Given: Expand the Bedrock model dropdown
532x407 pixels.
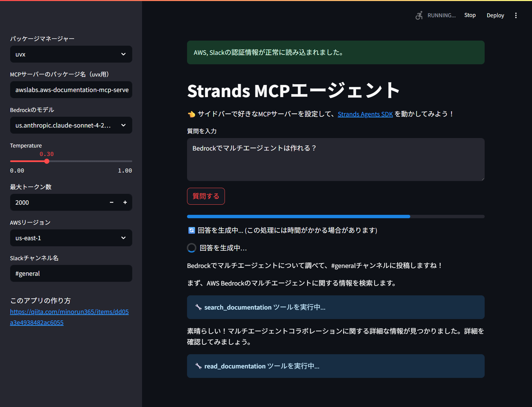Looking at the screenshot, I should (x=71, y=125).
